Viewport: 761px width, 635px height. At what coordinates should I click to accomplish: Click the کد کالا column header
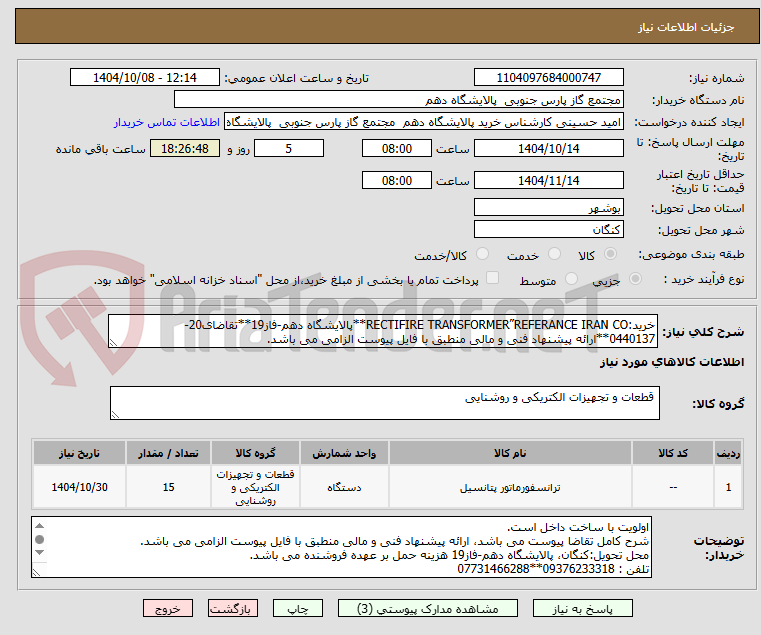(x=673, y=453)
